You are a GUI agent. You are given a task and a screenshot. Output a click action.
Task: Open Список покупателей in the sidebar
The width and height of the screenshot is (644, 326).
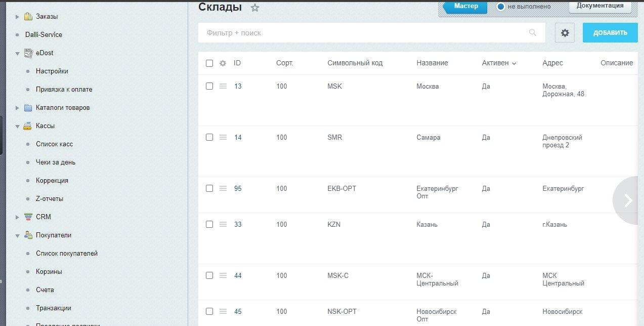pos(67,254)
